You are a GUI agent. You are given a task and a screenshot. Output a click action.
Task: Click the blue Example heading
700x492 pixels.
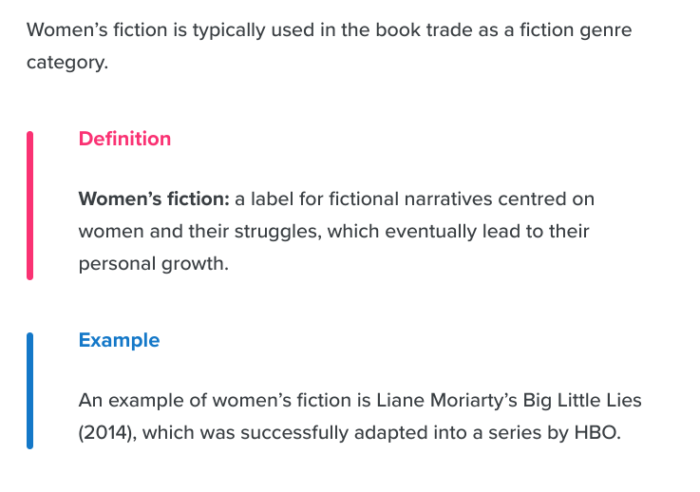click(x=118, y=340)
